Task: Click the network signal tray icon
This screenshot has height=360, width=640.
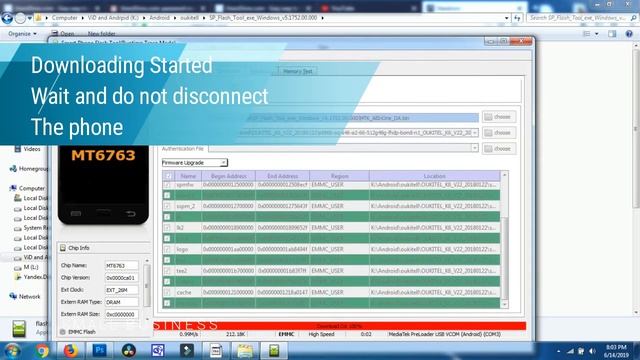Action: 571,351
